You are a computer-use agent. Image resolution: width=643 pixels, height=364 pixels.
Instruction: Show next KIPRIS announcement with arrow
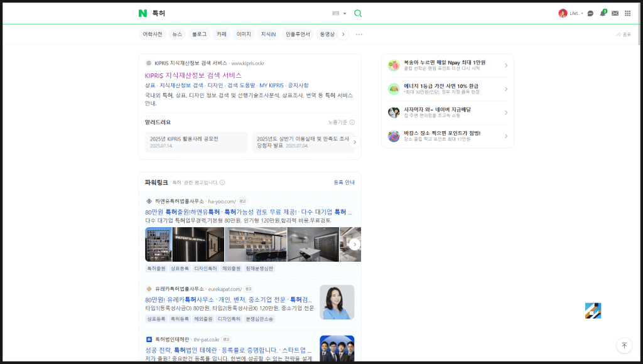tap(355, 142)
